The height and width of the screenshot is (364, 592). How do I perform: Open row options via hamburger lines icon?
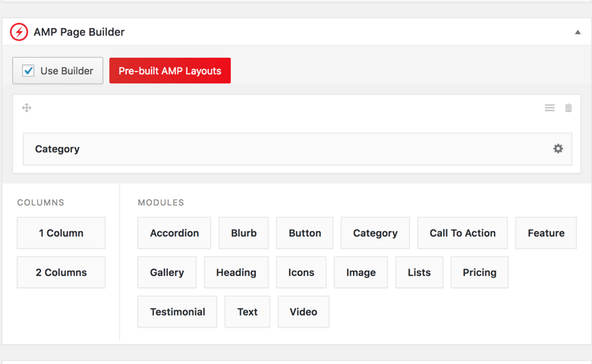(x=549, y=108)
